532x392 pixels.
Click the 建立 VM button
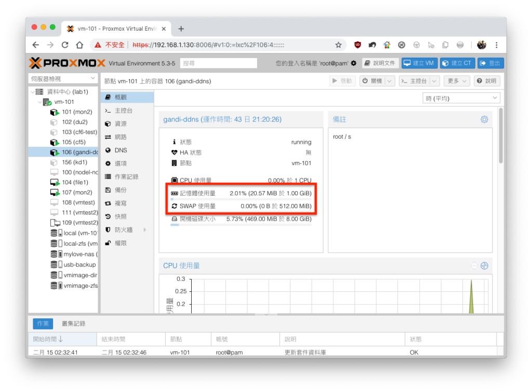tap(419, 63)
